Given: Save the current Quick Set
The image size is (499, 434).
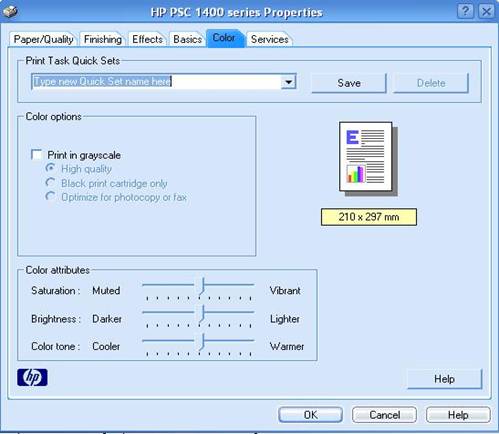Looking at the screenshot, I should click(x=349, y=83).
